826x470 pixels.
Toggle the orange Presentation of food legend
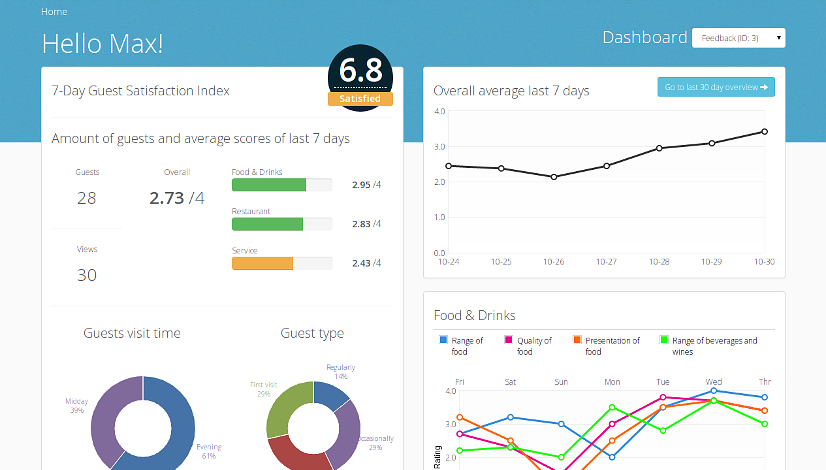tap(577, 340)
